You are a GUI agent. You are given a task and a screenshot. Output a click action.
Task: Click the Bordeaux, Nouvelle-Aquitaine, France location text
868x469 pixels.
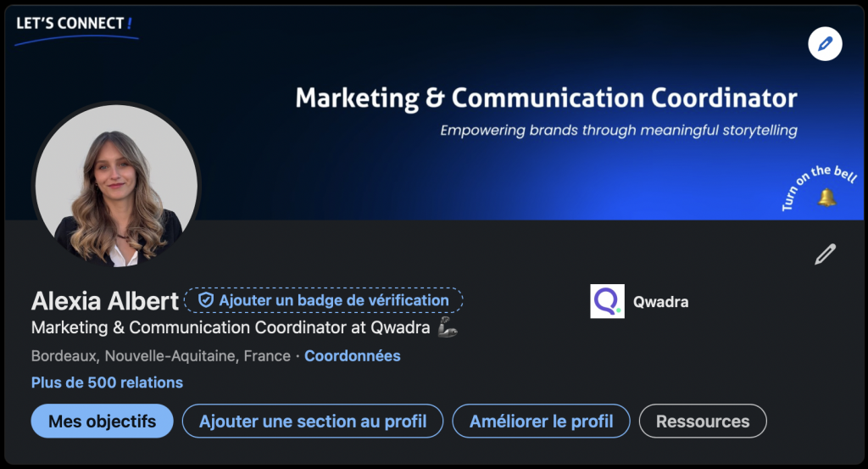160,356
